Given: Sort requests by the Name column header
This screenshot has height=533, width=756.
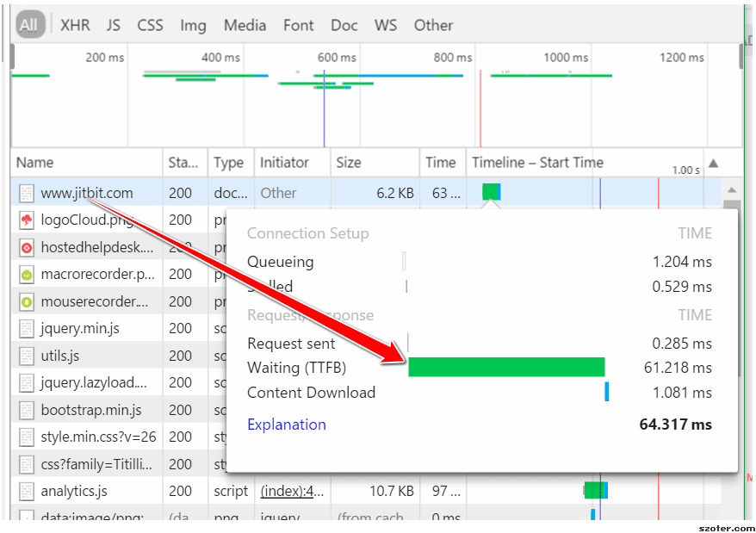Looking at the screenshot, I should click(x=34, y=162).
